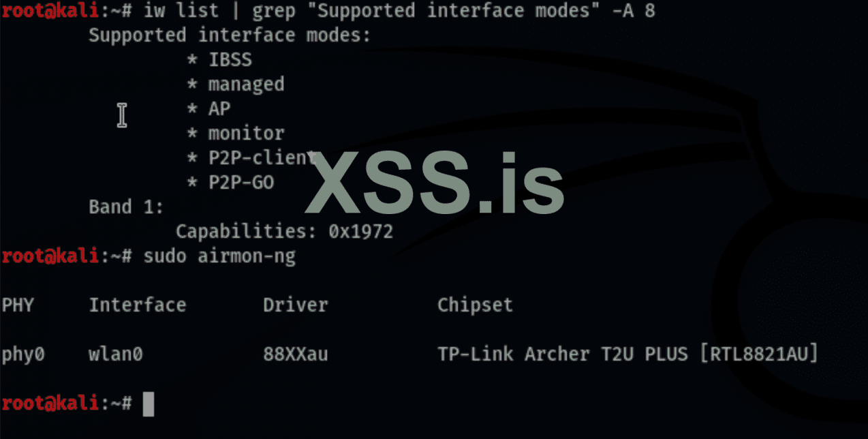This screenshot has width=868, height=439.
Task: Click the terminal cursor block at the last prompt
Action: (x=149, y=404)
